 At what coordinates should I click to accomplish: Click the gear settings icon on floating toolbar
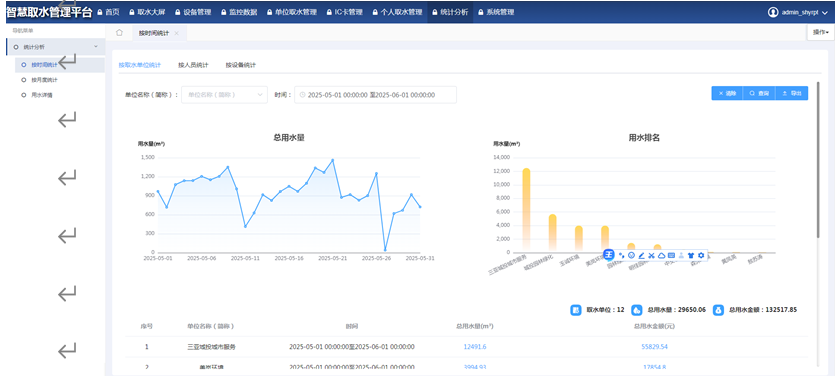tap(701, 255)
